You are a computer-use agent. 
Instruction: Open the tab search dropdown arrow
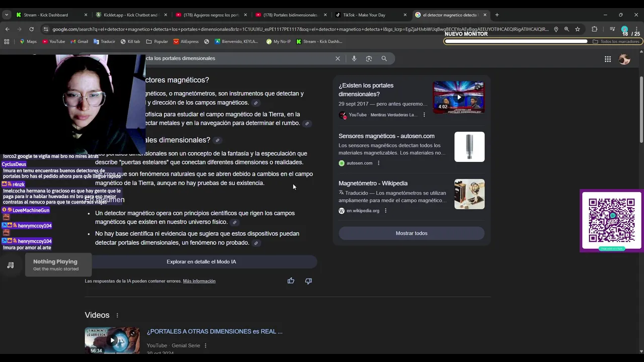pyautogui.click(x=7, y=15)
